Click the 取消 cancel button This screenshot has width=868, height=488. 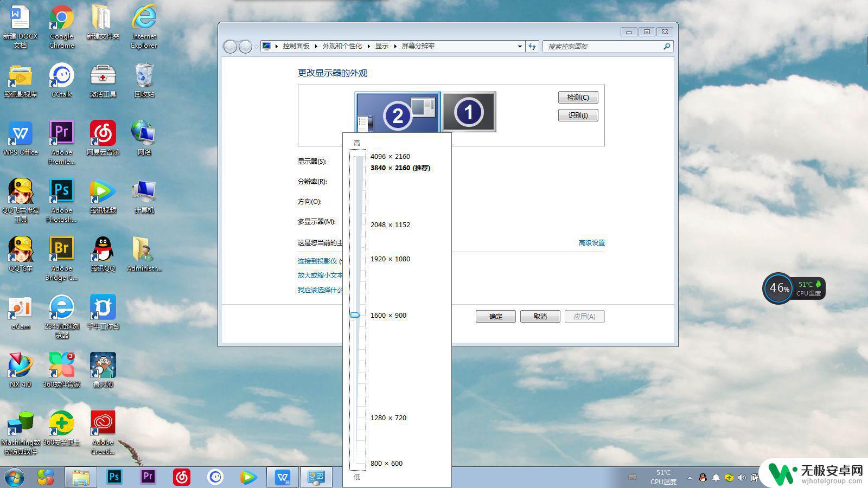coord(540,317)
